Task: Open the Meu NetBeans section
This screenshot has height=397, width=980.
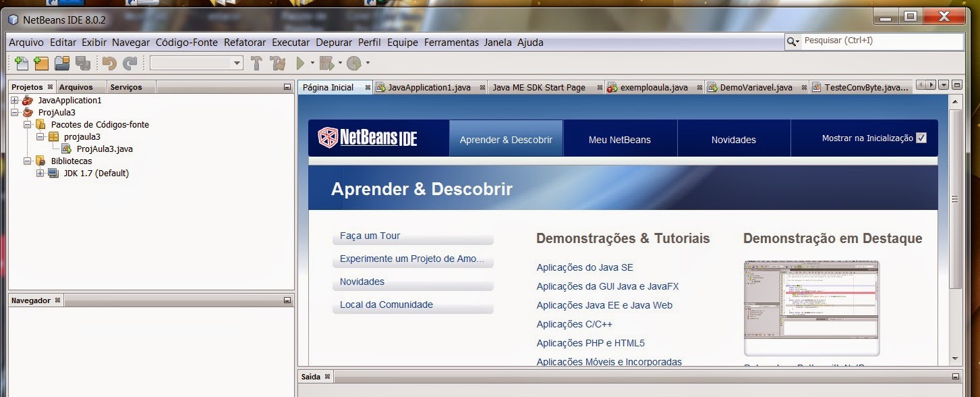Action: point(620,140)
